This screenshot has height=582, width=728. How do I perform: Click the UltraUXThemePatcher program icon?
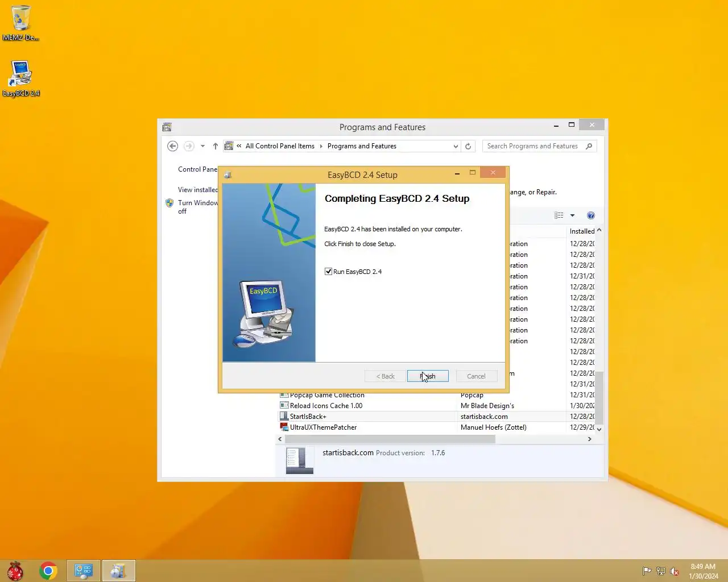coord(284,427)
